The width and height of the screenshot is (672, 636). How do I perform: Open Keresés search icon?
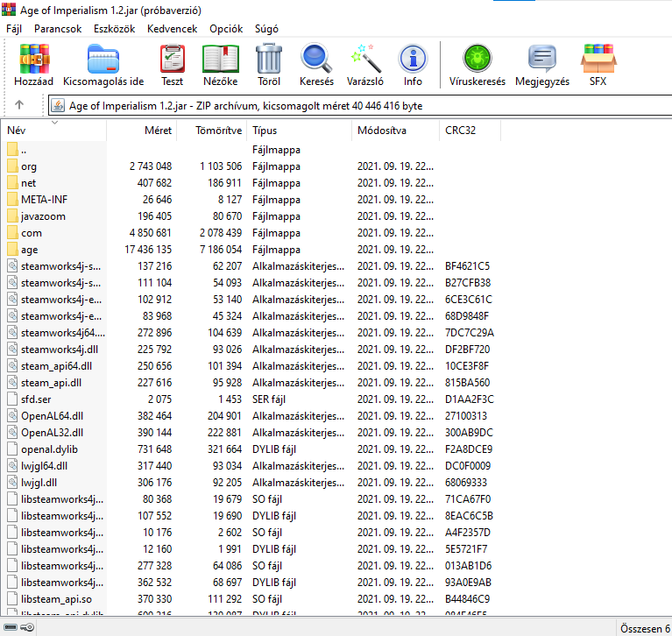pos(316,59)
